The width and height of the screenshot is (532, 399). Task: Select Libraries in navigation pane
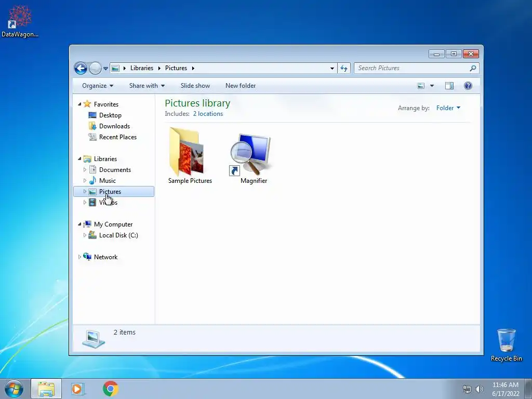105,159
